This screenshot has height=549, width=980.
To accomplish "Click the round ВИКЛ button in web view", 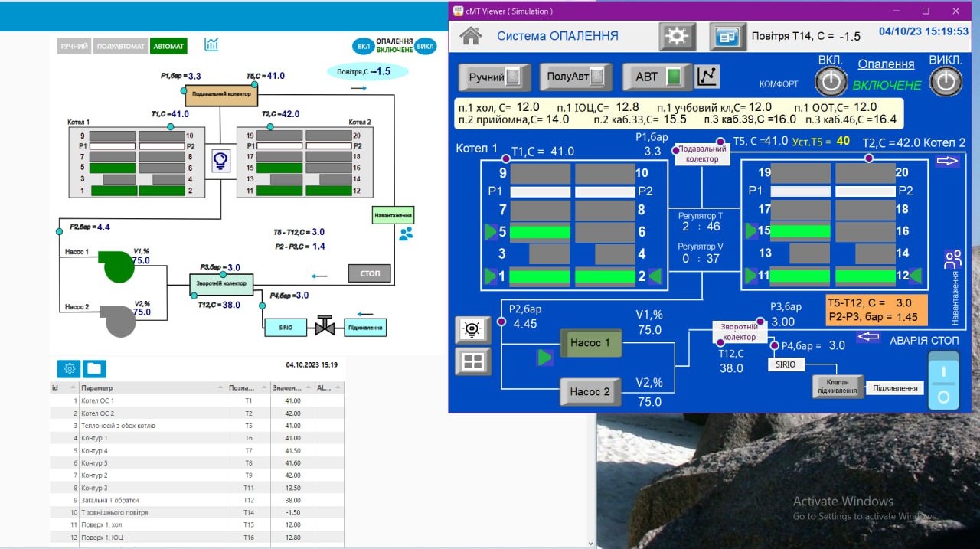I will (425, 46).
